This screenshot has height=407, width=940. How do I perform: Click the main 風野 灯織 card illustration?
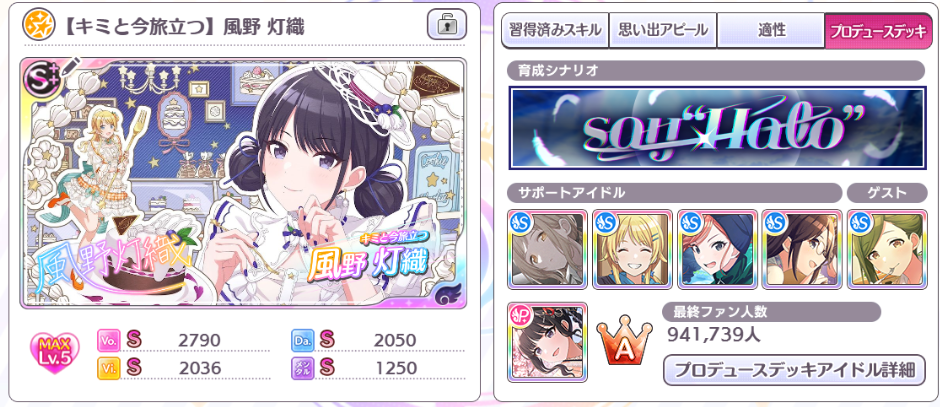point(242,183)
